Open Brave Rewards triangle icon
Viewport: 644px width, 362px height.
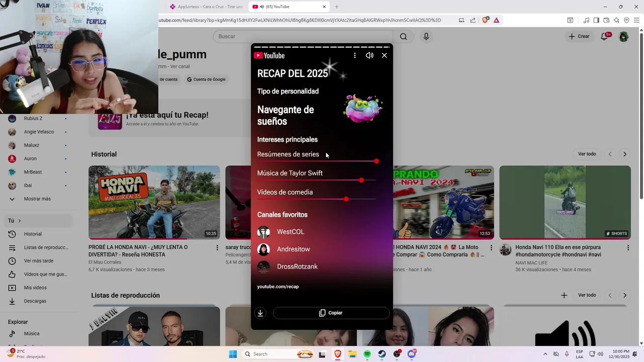point(496,20)
